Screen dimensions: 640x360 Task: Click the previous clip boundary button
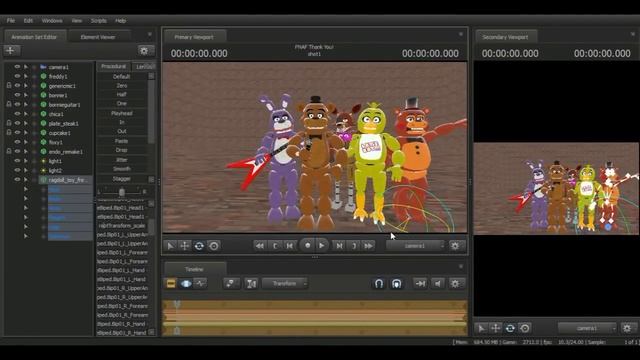(275, 246)
